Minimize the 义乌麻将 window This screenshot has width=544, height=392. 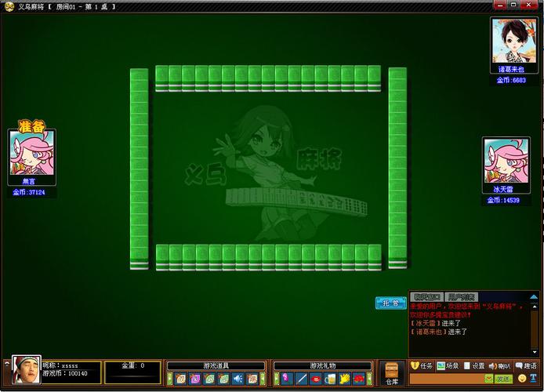[500, 5]
